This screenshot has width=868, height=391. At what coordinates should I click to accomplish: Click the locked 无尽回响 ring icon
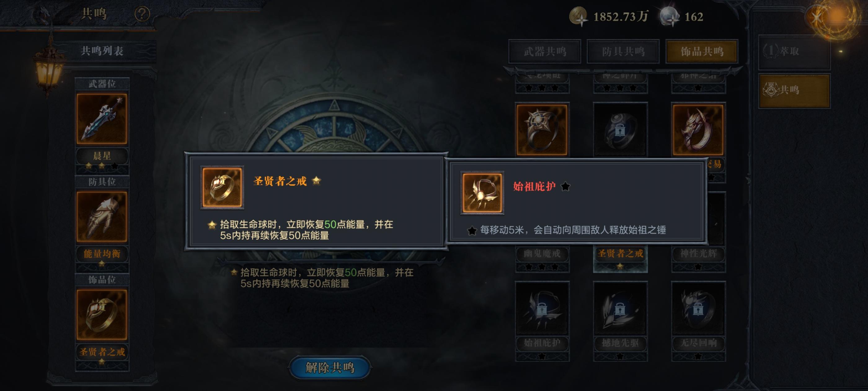[x=698, y=309]
